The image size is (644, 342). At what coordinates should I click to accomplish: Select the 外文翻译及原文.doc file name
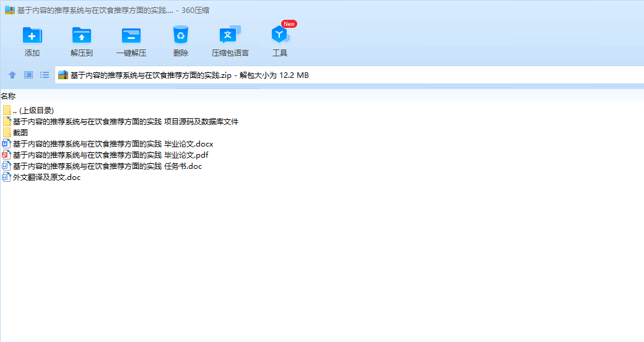click(x=47, y=177)
